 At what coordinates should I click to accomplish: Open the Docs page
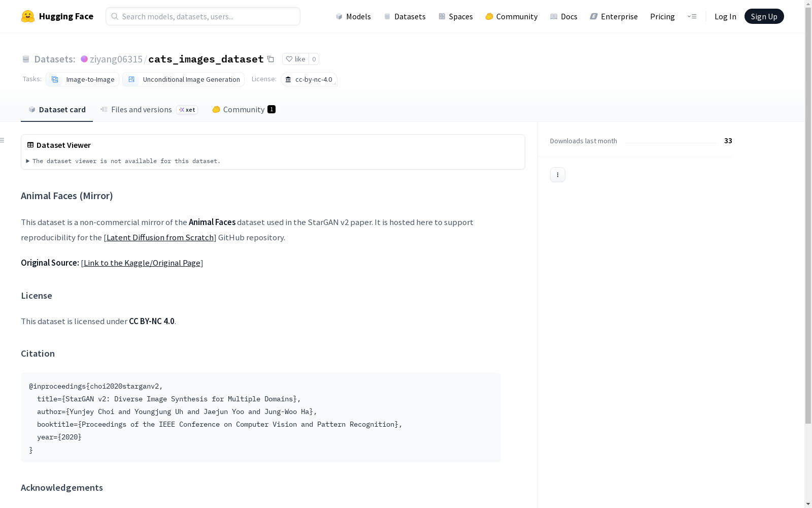tap(564, 16)
